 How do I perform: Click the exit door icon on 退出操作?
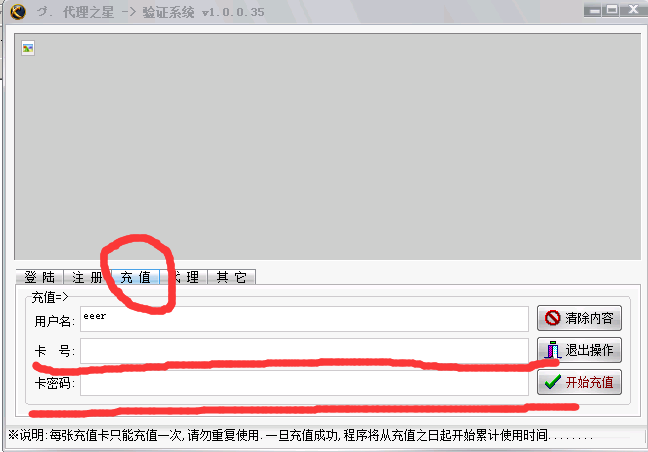coord(551,350)
